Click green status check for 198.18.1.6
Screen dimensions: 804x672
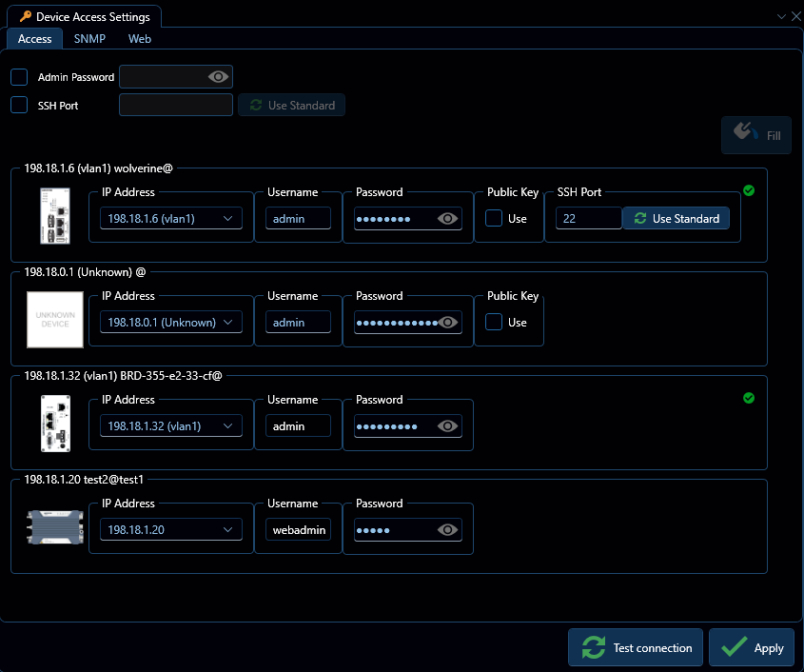pyautogui.click(x=749, y=190)
